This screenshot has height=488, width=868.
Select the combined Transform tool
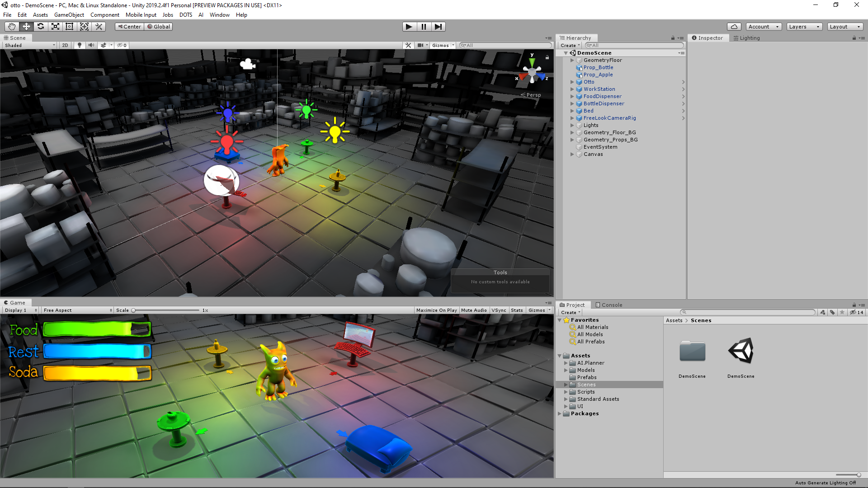tap(84, 27)
